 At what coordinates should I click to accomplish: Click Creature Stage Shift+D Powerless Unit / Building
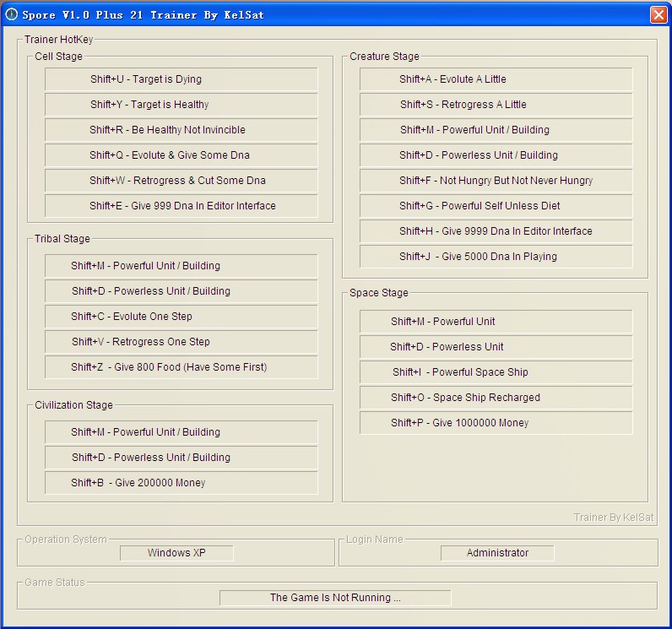496,155
